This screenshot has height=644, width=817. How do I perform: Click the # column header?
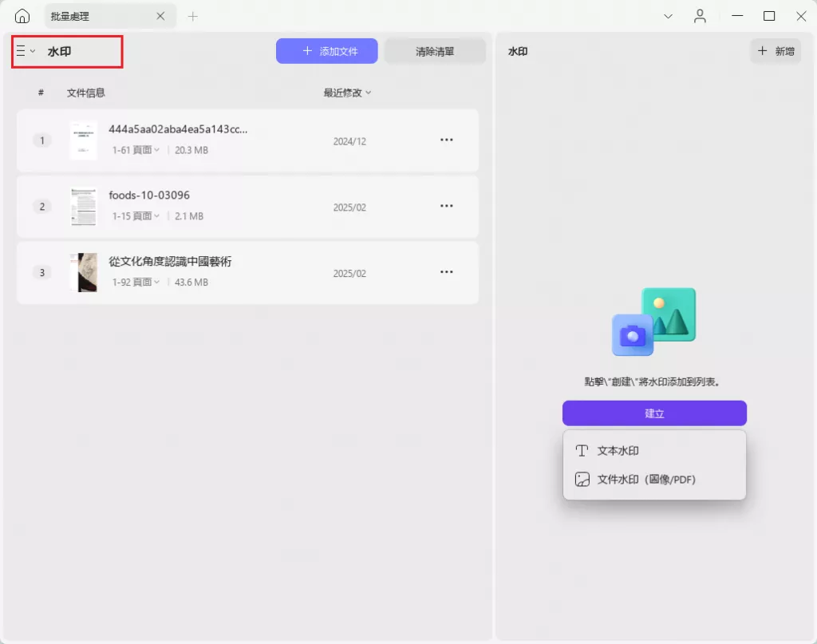[41, 93]
